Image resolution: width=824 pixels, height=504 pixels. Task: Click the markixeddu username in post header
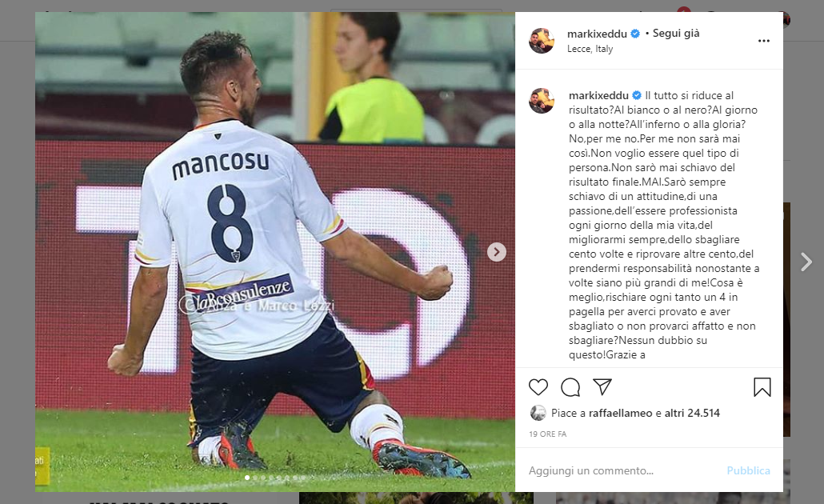click(x=597, y=34)
